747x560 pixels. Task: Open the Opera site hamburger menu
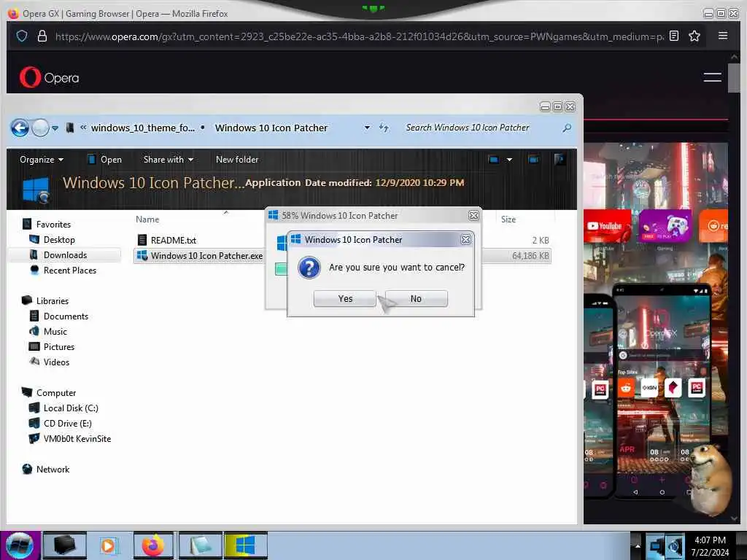click(x=712, y=77)
